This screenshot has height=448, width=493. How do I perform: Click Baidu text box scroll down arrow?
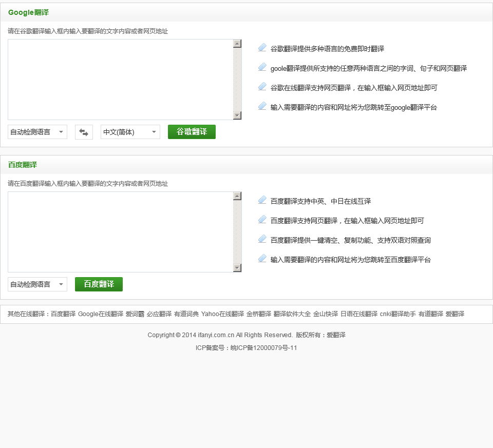tap(237, 268)
